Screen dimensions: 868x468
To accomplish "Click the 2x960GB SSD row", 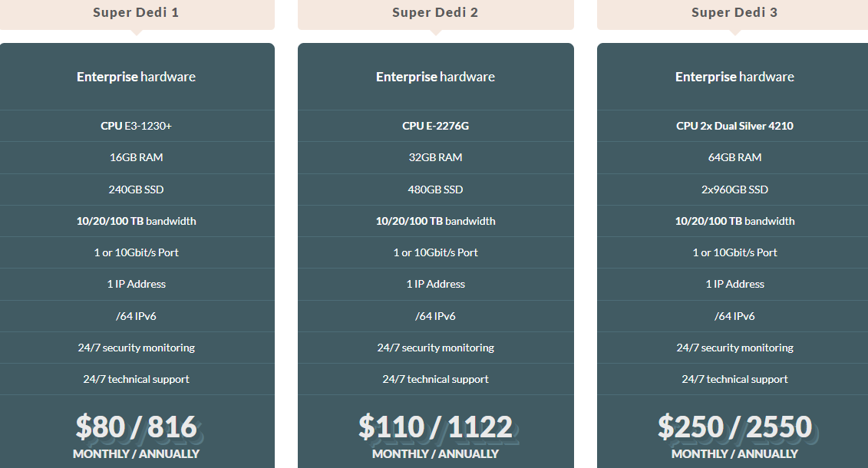I will click(x=734, y=190).
